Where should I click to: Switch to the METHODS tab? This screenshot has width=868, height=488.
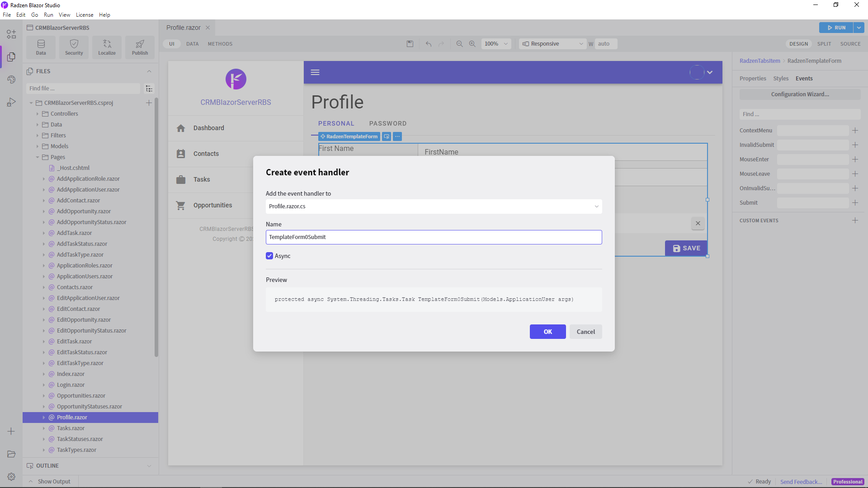[220, 44]
